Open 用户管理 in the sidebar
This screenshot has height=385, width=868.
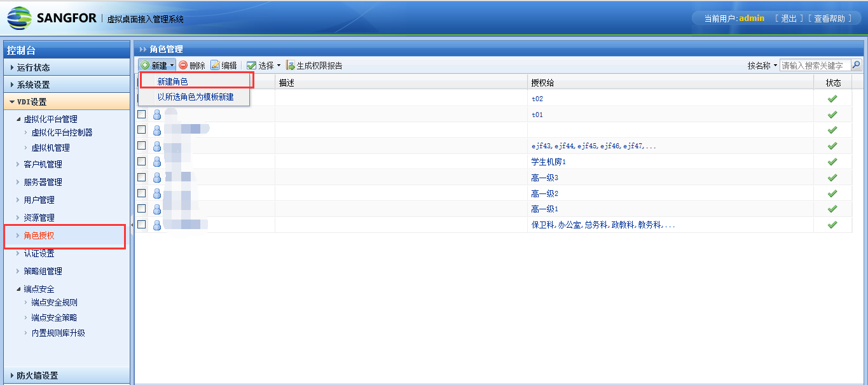(x=39, y=200)
